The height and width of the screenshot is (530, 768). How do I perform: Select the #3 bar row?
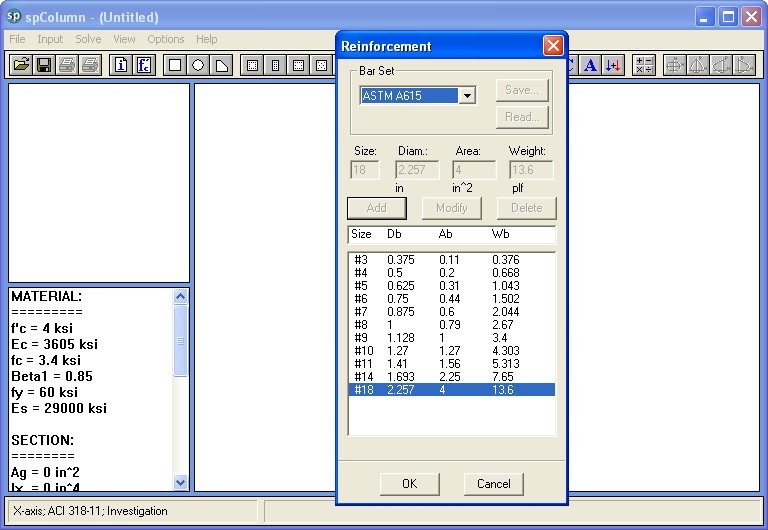click(452, 260)
